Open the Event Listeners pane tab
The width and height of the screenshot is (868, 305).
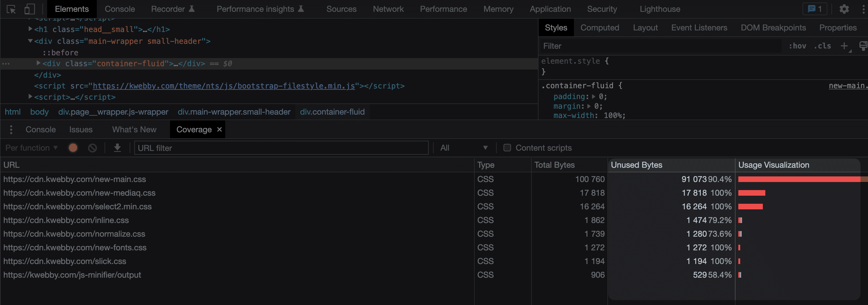699,28
